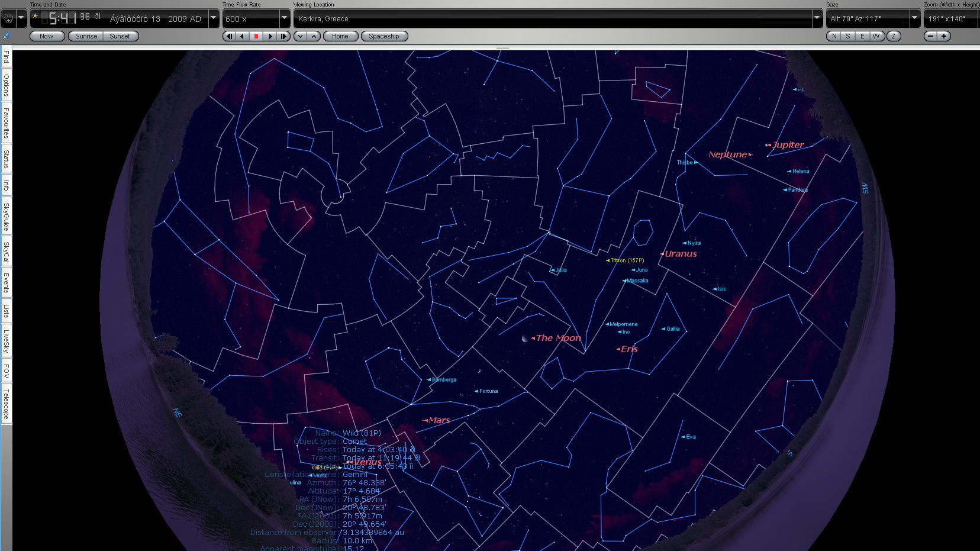Open the Lists side tab
The image size is (980, 551).
click(x=6, y=310)
